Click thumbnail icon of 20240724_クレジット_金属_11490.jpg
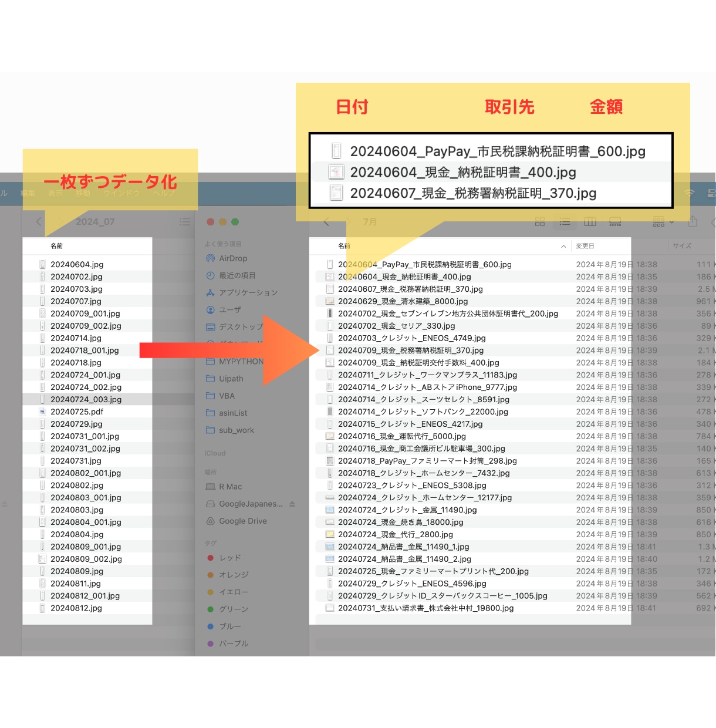Image resolution: width=716 pixels, height=728 pixels. [x=330, y=510]
